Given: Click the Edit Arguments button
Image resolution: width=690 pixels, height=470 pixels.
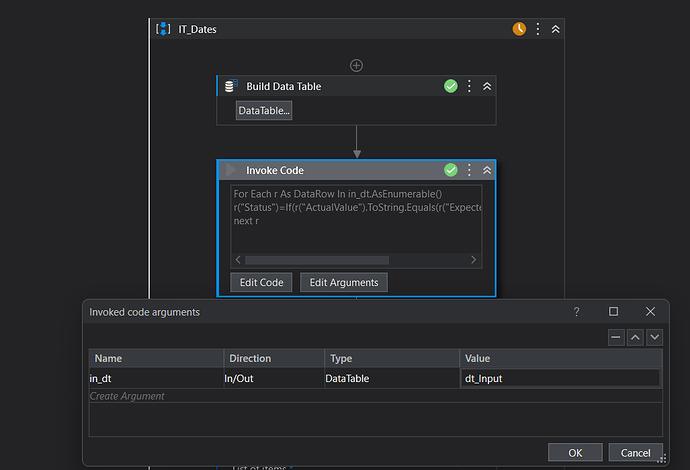Looking at the screenshot, I should [x=344, y=283].
